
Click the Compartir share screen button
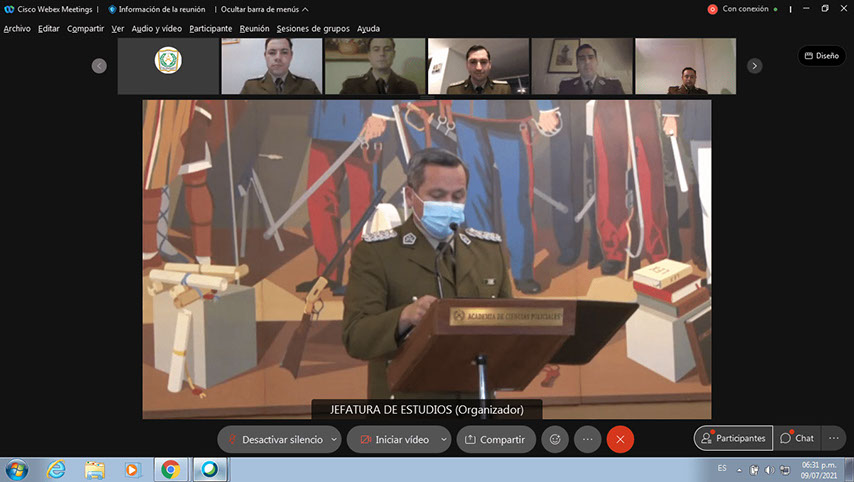496,439
